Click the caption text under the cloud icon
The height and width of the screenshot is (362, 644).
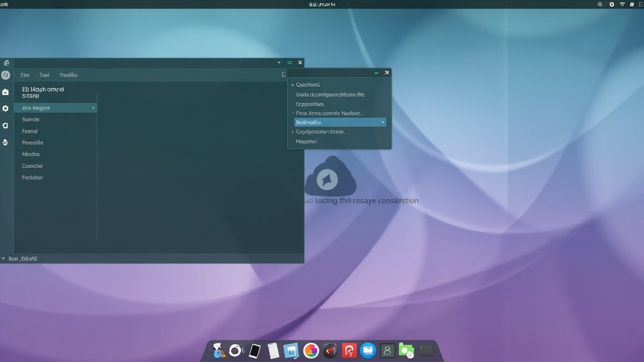coord(362,201)
